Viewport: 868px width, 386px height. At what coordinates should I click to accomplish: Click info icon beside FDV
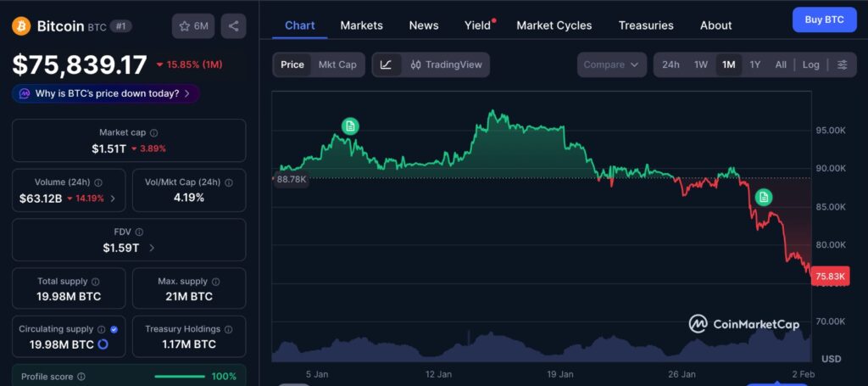[140, 232]
